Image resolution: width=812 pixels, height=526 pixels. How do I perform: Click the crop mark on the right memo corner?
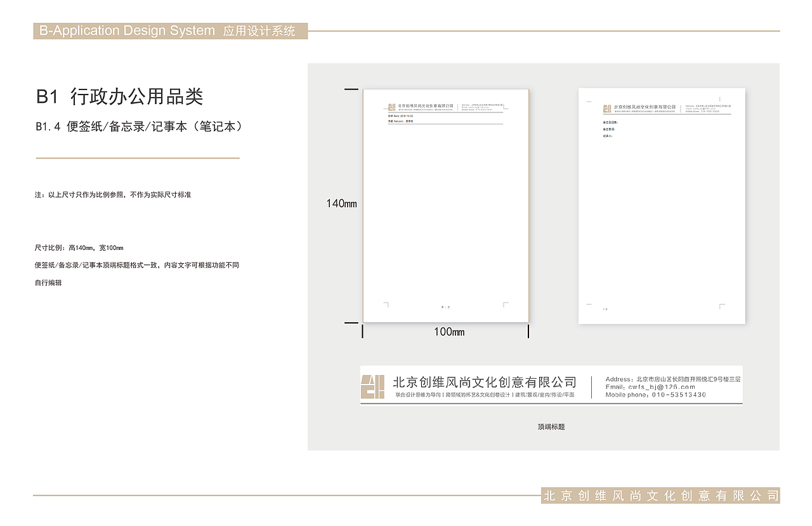pyautogui.click(x=720, y=305)
